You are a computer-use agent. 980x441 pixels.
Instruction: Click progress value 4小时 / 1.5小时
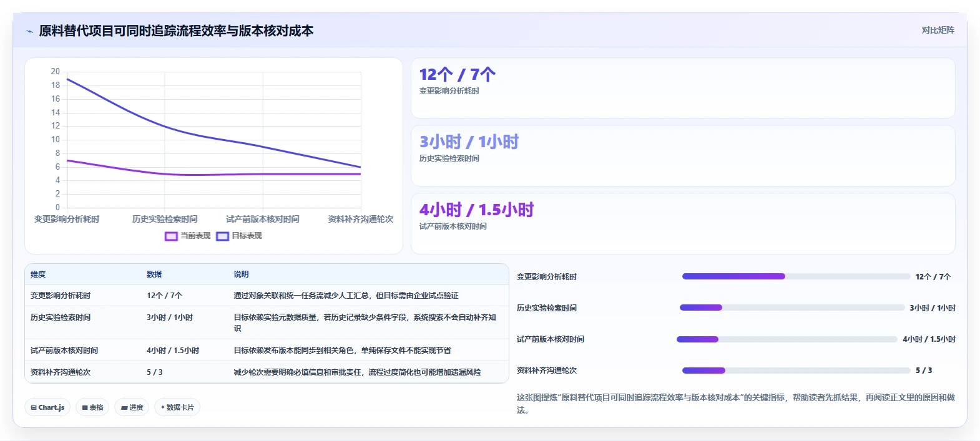click(929, 339)
